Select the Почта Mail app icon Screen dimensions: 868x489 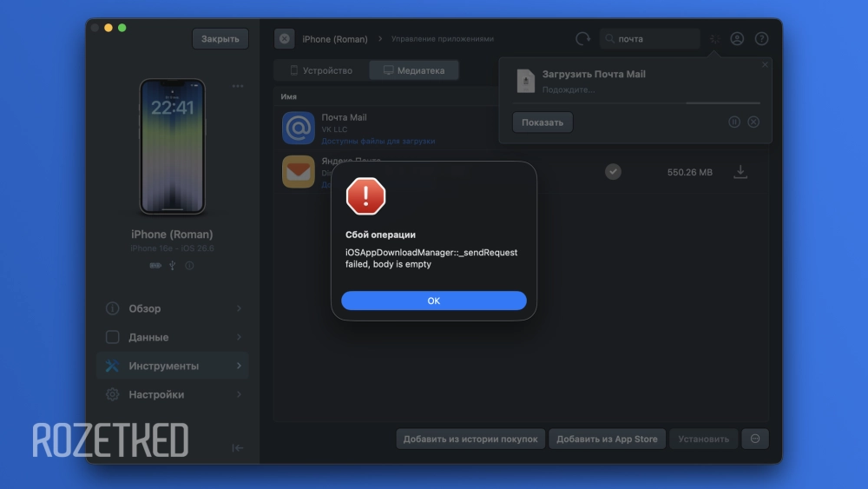click(x=299, y=128)
